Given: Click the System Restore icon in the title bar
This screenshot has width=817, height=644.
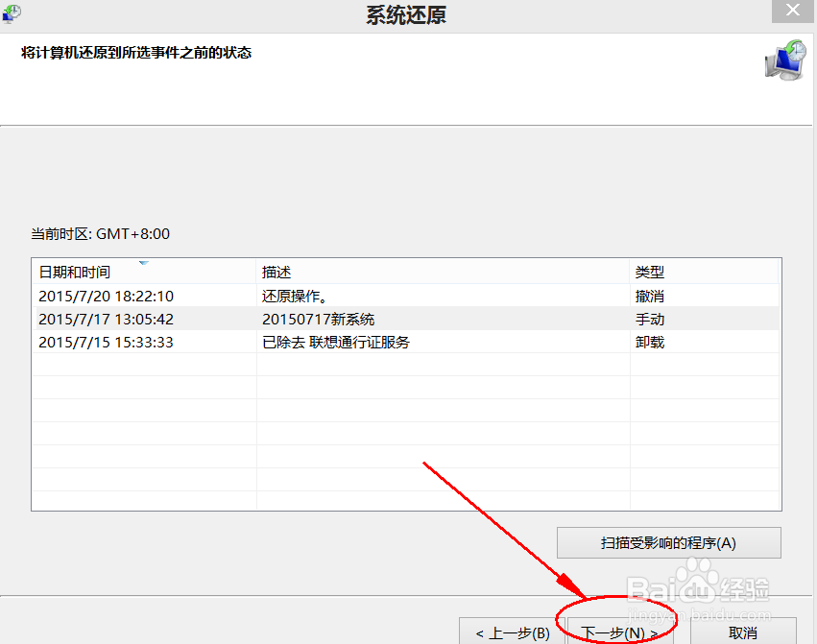Looking at the screenshot, I should pyautogui.click(x=13, y=13).
